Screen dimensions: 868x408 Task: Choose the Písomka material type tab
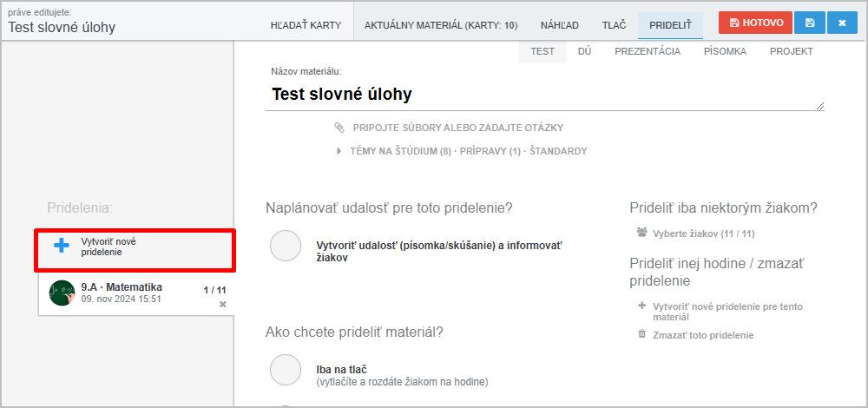coord(725,51)
